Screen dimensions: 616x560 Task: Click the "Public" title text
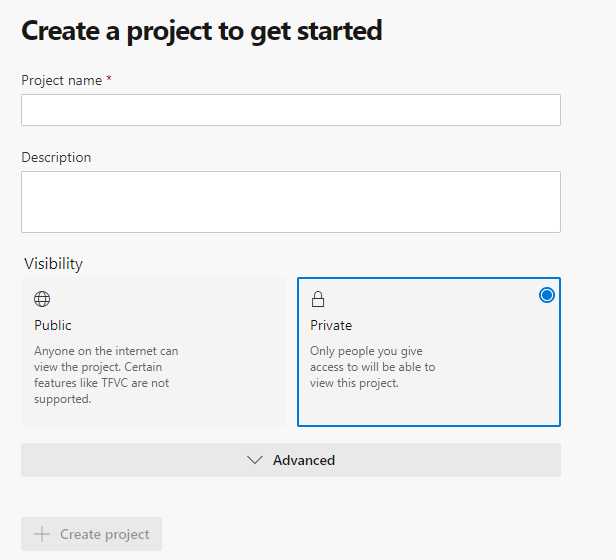(x=53, y=325)
